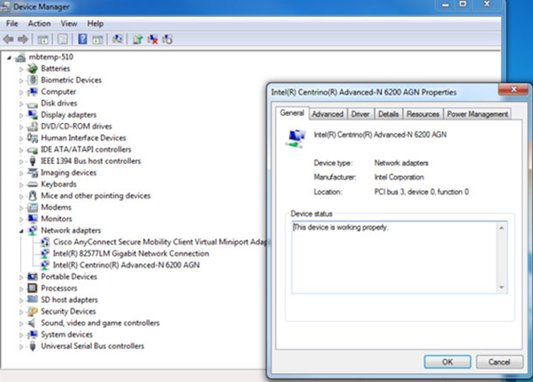The width and height of the screenshot is (533, 382).
Task: Switch to the Resources tab
Action: (x=423, y=114)
